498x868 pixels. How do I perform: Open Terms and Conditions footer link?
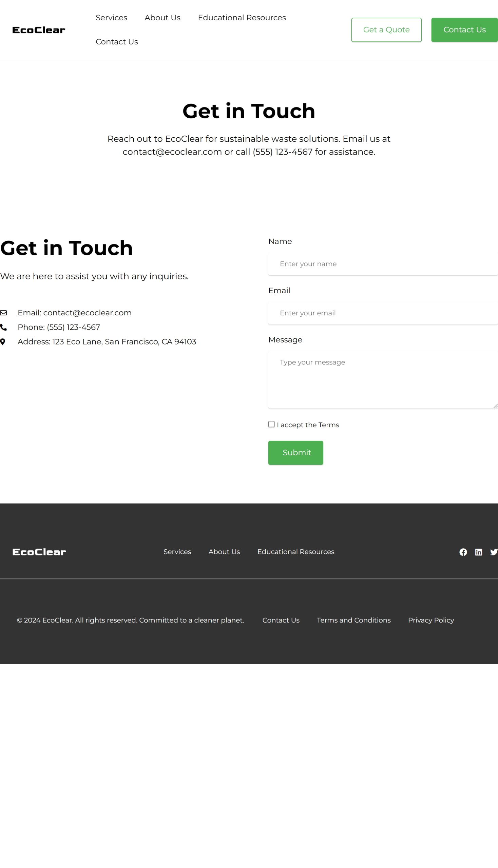[x=354, y=620]
